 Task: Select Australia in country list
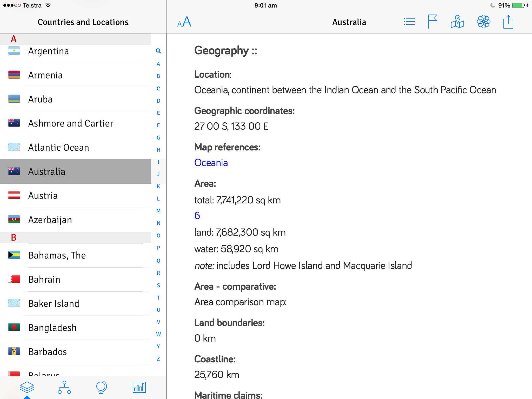tap(75, 171)
